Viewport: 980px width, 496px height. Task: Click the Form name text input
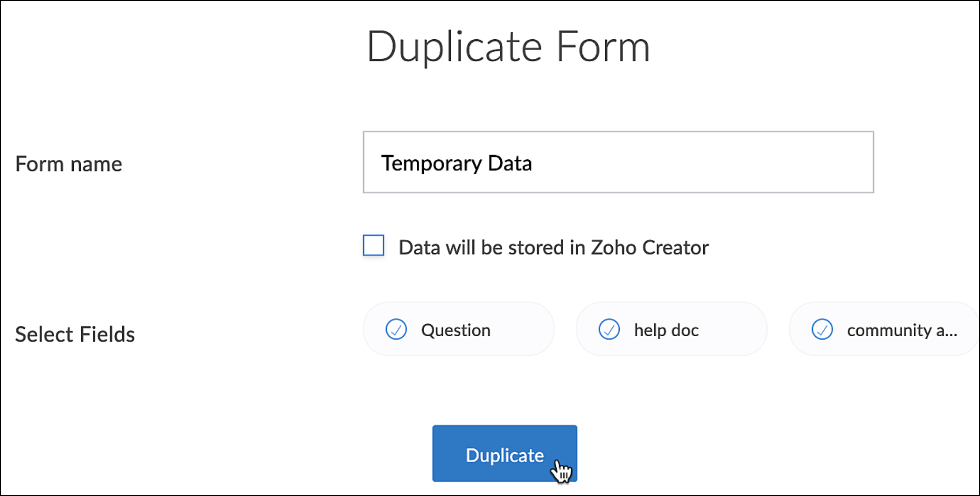click(x=618, y=162)
